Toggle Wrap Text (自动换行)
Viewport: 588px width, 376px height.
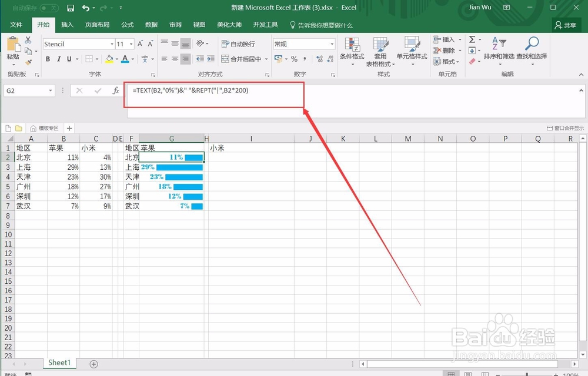[x=238, y=44]
